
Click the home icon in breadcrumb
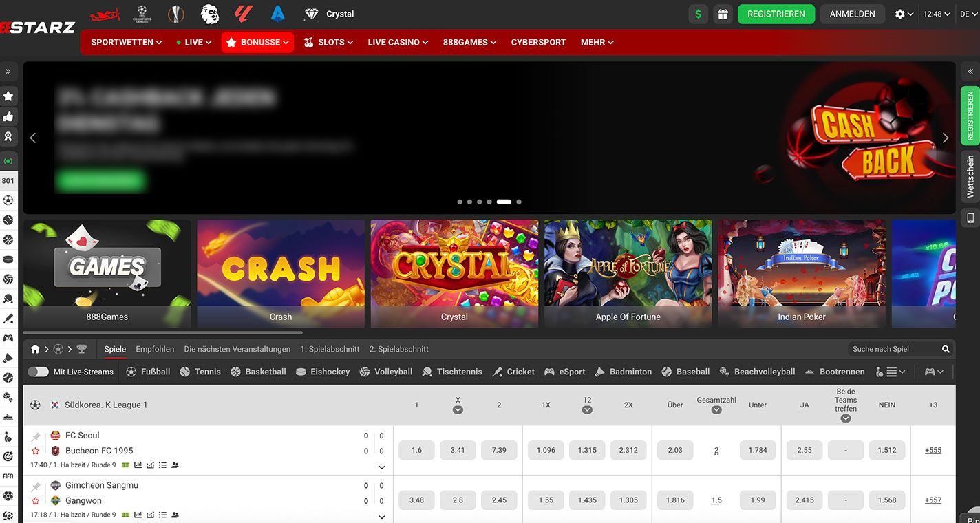point(35,350)
